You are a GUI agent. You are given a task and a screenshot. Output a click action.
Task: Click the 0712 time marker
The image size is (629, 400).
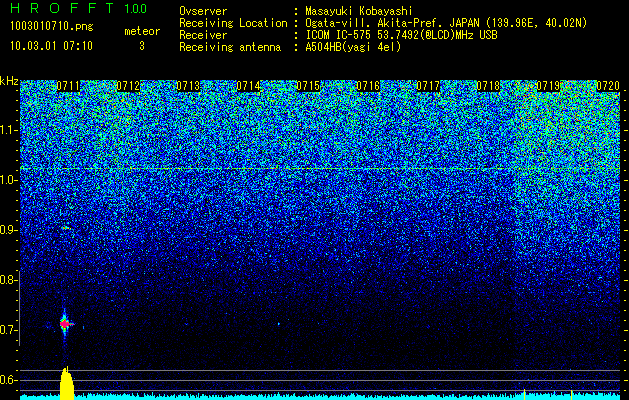pyautogui.click(x=128, y=86)
